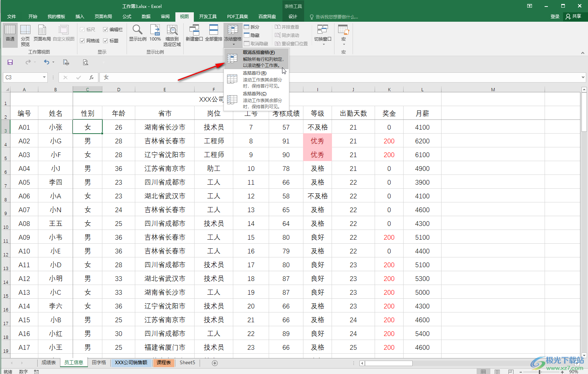This screenshot has width=588, height=374.
Task: Toggle the Gridlines (网格线) checkbox
Action: [82, 41]
